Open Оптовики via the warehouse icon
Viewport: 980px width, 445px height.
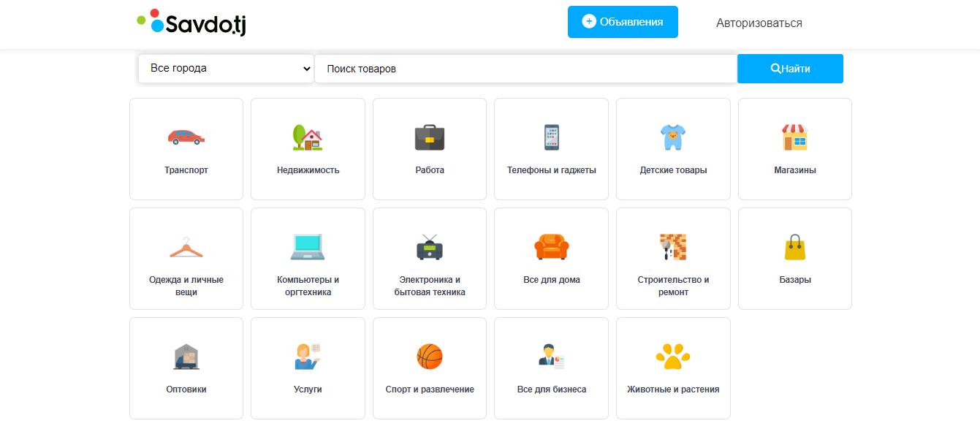(x=186, y=356)
